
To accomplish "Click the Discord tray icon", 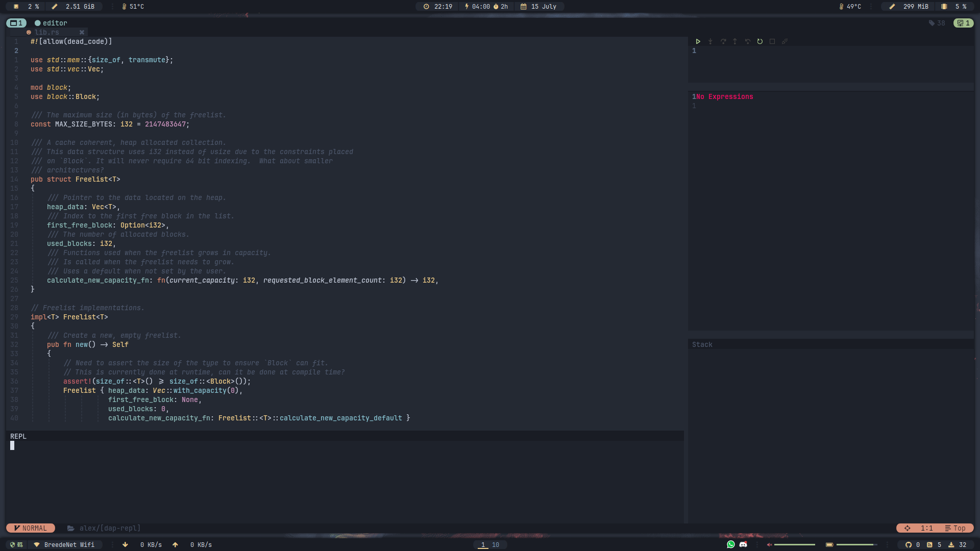I will click(743, 544).
